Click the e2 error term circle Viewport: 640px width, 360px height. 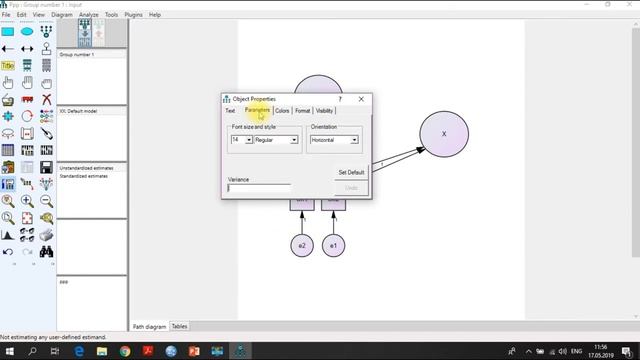[302, 246]
